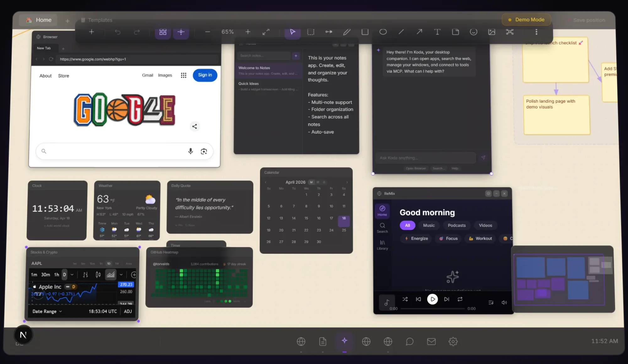
Task: Toggle ADJ in the stock chart footer
Action: coord(128,311)
